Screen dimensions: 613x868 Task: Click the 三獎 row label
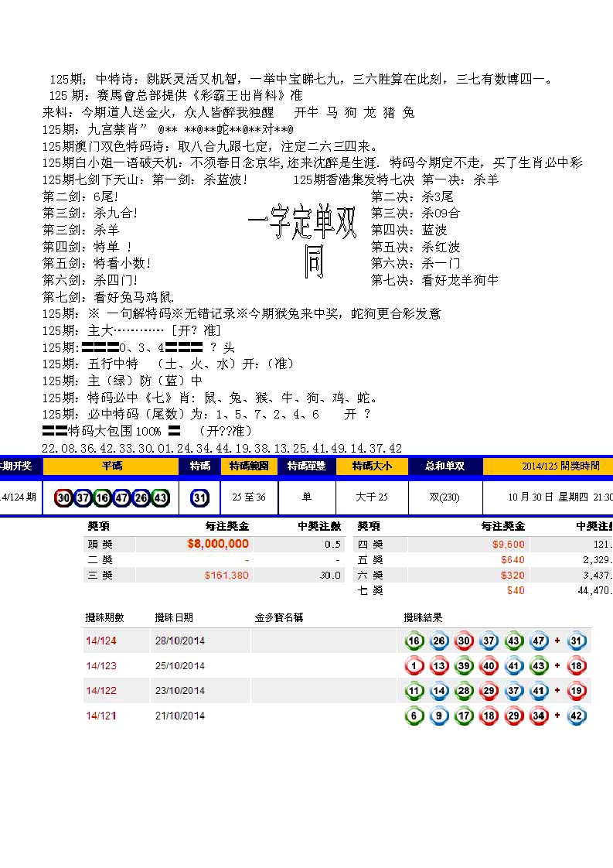pos(100,575)
